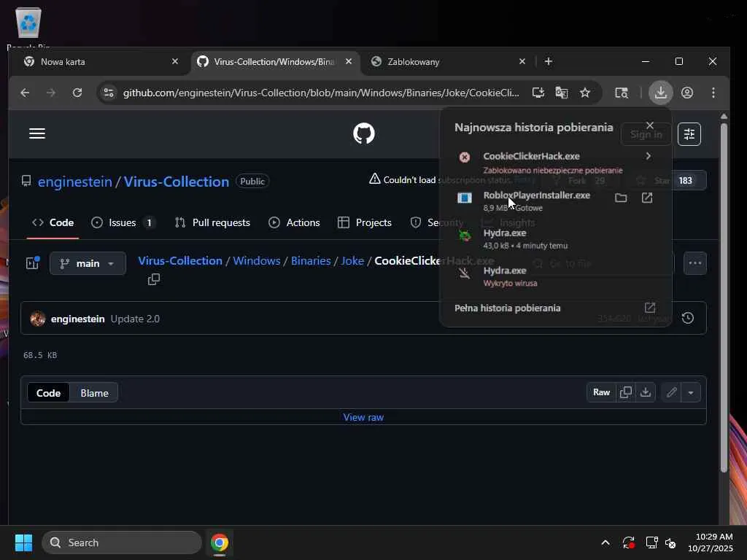Switch to the Zablokowany browser tab
The height and width of the screenshot is (560, 747).
[449, 62]
